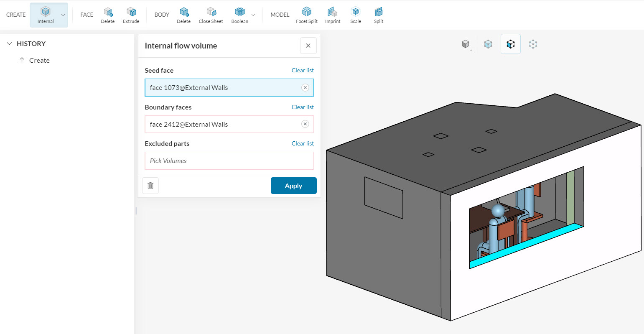Switch to the edge selection mode
644x334 pixels.
510,44
